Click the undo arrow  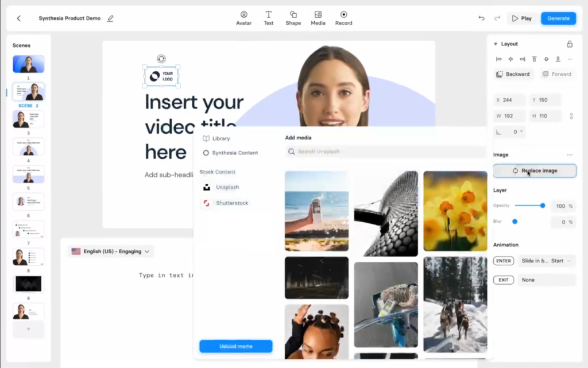click(x=482, y=18)
